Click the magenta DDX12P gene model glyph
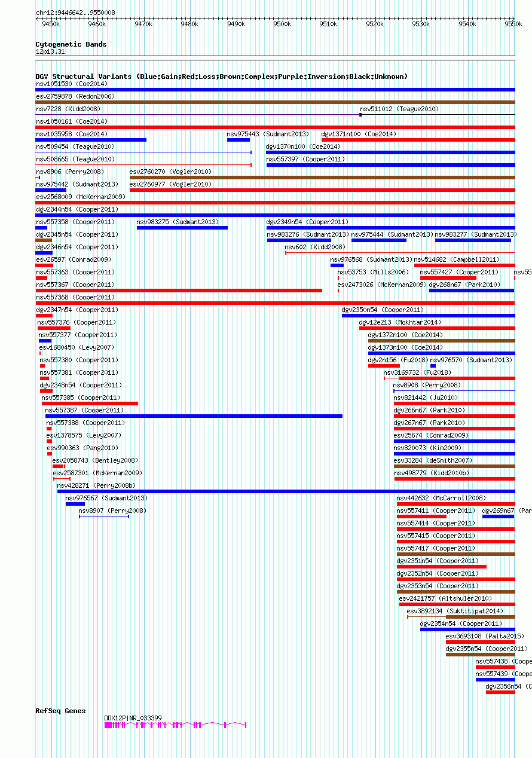This screenshot has height=758, width=532. tap(175, 725)
